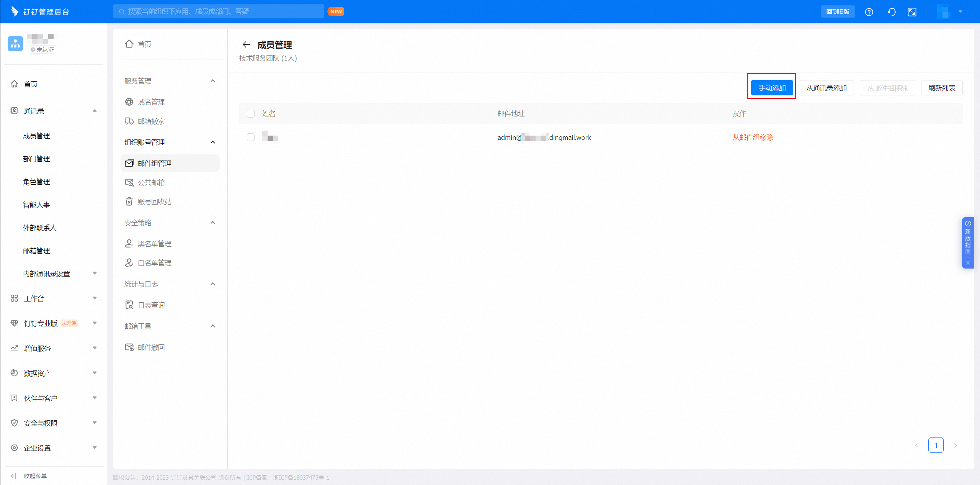Click the shield icon for 安全与权限
This screenshot has height=485, width=980.
click(x=14, y=423)
